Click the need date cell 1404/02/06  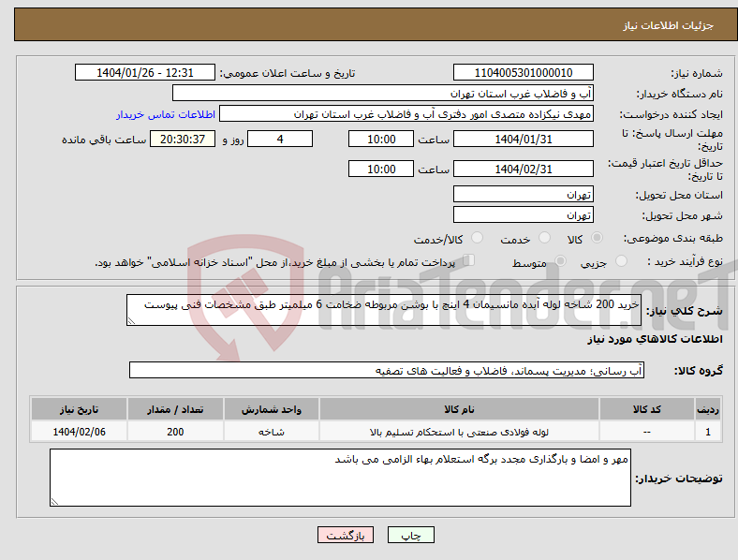(x=79, y=432)
